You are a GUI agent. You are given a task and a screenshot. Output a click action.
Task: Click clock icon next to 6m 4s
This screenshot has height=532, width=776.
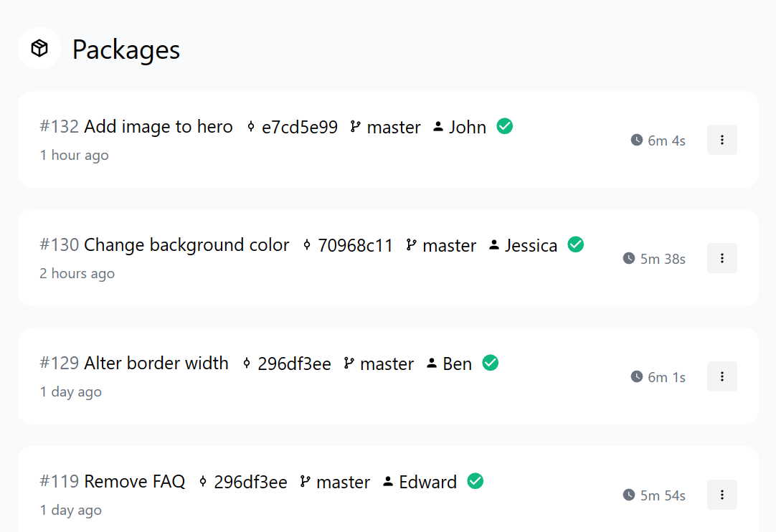click(x=637, y=140)
